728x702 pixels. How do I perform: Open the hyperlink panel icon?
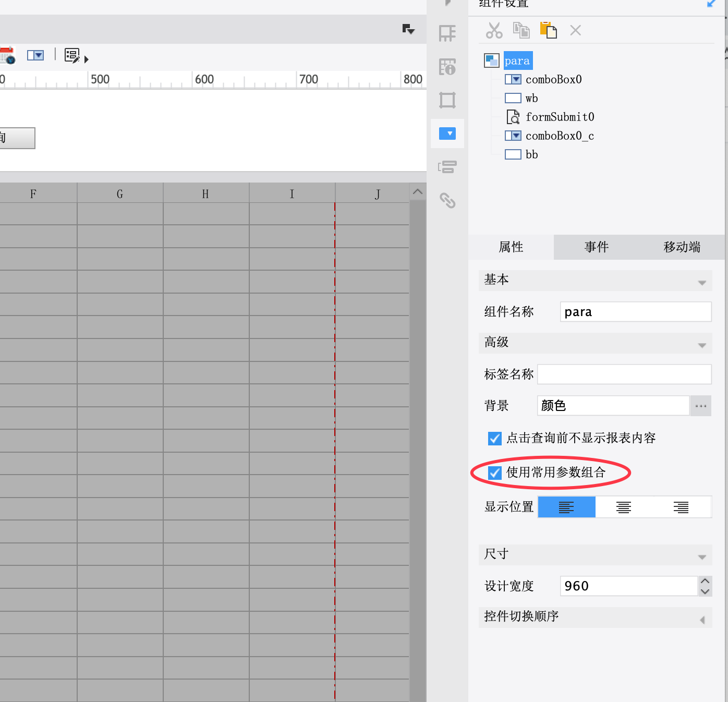pos(447,200)
